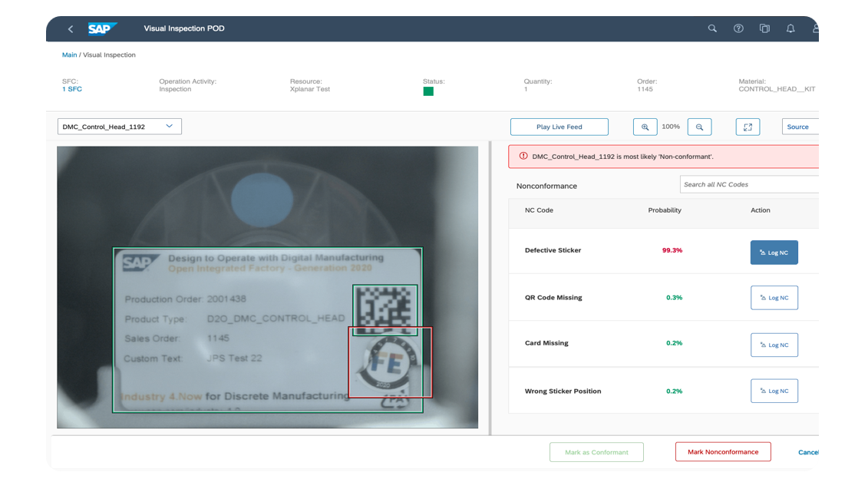The height and width of the screenshot is (482, 868).
Task: Open the copy windows icon in header
Action: tap(764, 28)
